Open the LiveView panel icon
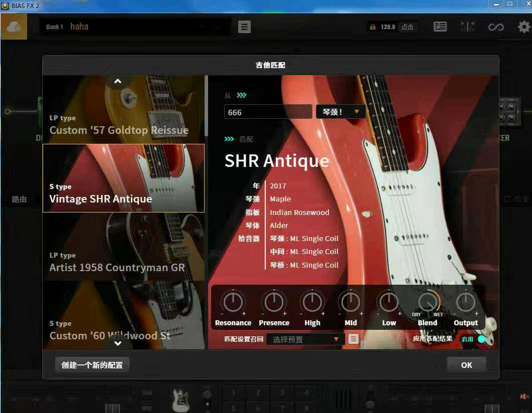 point(440,27)
